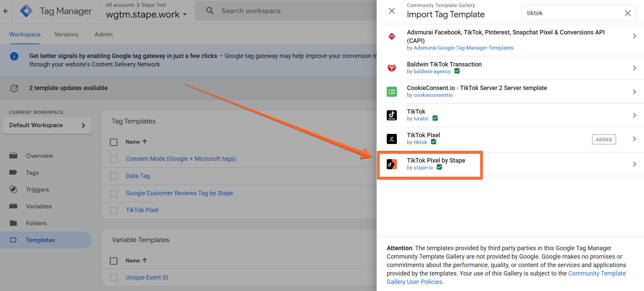This screenshot has height=291, width=644.
Task: Check the Data Tag checkbox
Action: pos(114,176)
